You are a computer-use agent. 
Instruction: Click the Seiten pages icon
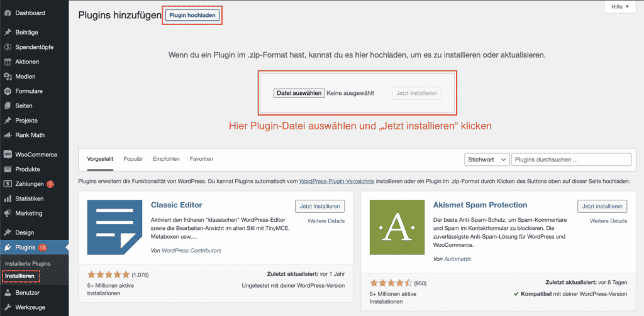point(8,106)
